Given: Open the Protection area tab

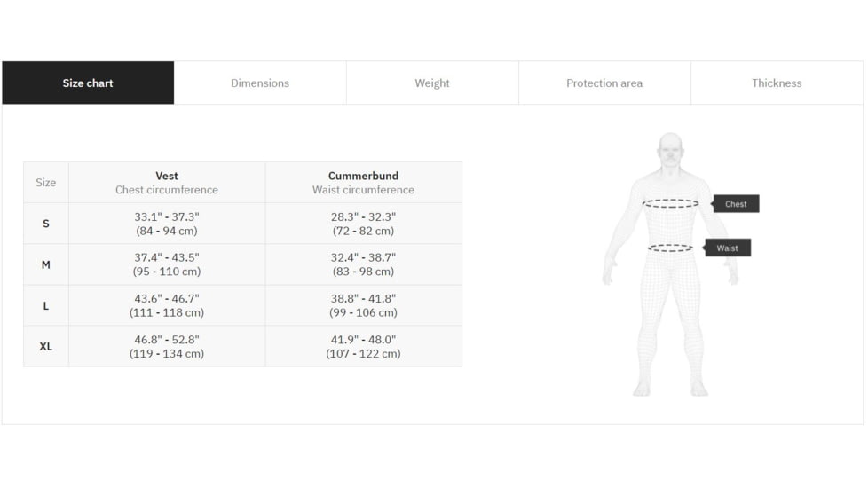Looking at the screenshot, I should (604, 83).
